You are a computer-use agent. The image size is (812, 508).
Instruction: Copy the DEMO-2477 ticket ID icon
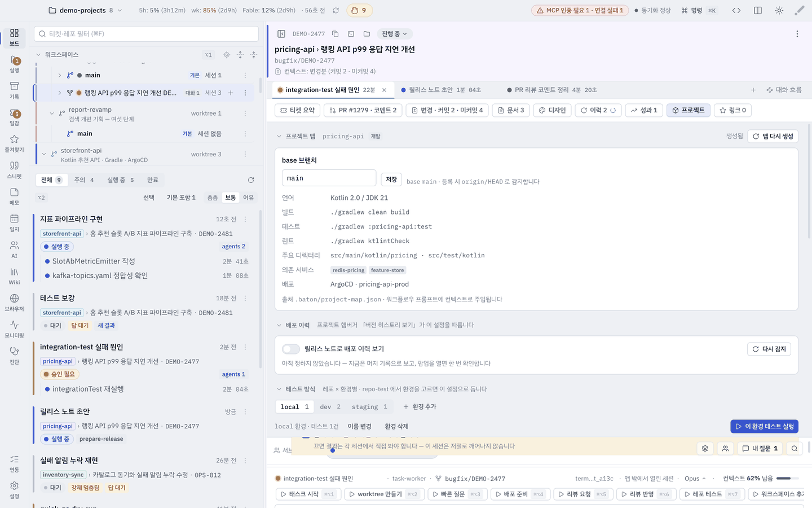click(336, 34)
